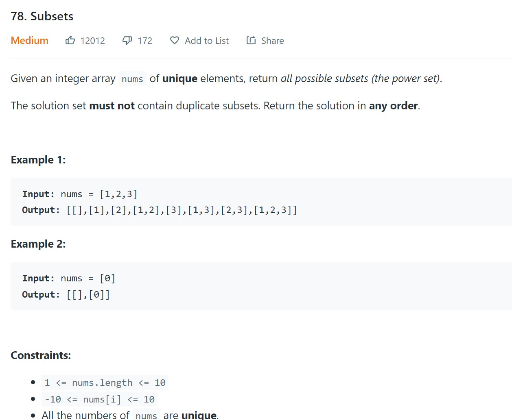The height and width of the screenshot is (420, 512).
Task: Click the 172 dislikes count
Action: 145,41
